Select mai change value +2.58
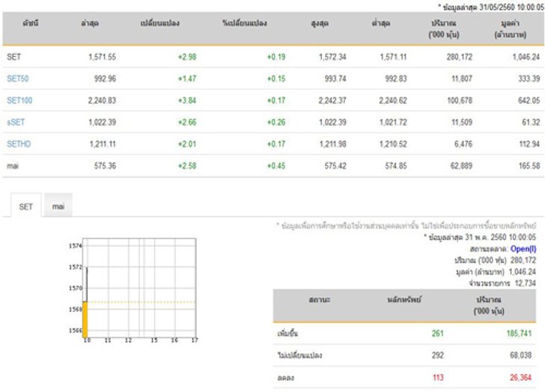 [x=187, y=165]
